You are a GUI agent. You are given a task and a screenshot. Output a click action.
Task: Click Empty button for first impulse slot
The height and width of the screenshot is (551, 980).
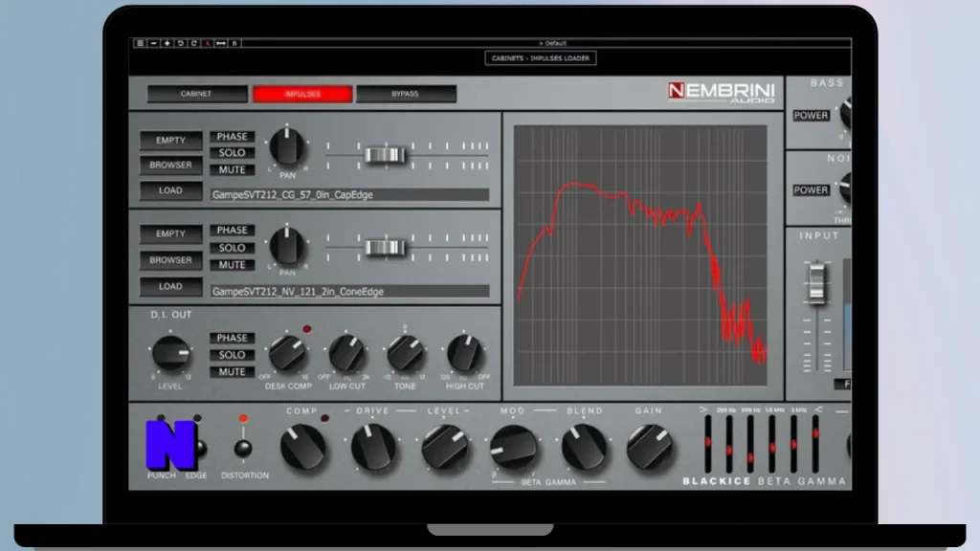point(170,140)
